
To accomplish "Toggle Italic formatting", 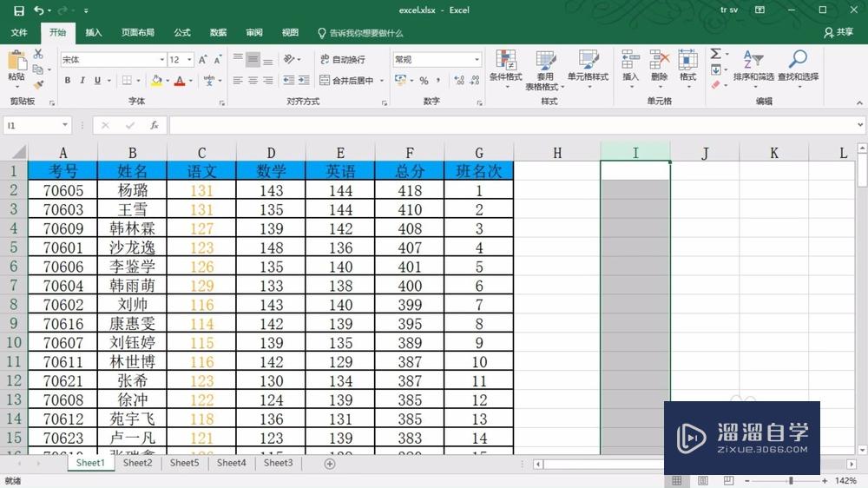I will tap(82, 81).
